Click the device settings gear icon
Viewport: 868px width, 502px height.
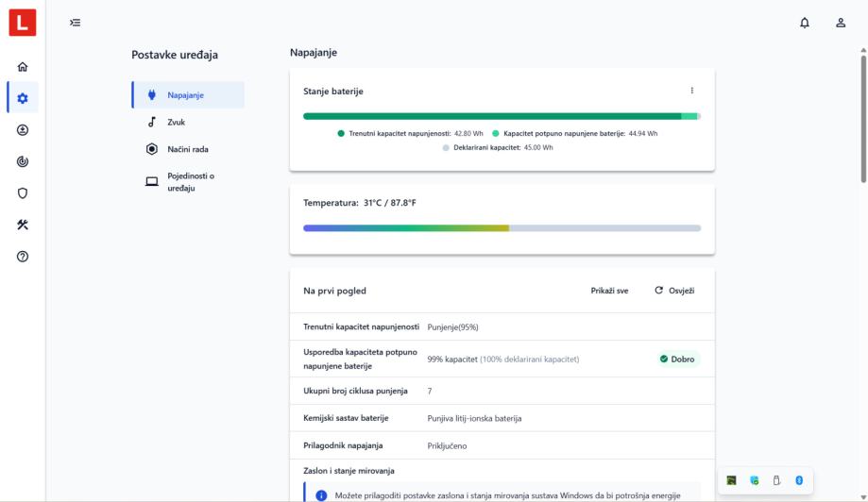pyautogui.click(x=23, y=98)
